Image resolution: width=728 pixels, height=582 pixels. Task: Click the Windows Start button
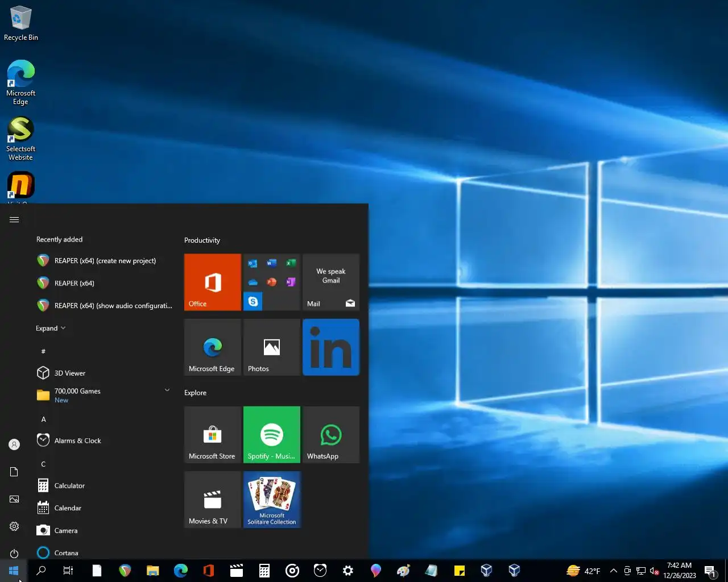click(14, 571)
